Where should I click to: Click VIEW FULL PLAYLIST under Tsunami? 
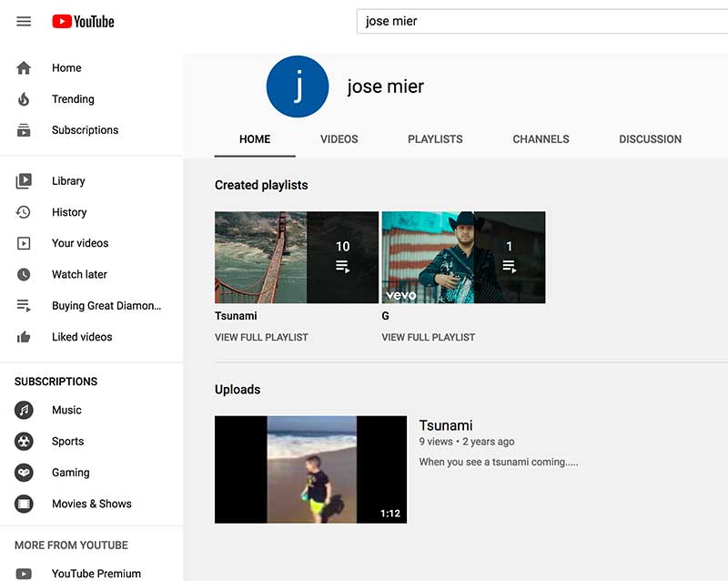point(261,338)
